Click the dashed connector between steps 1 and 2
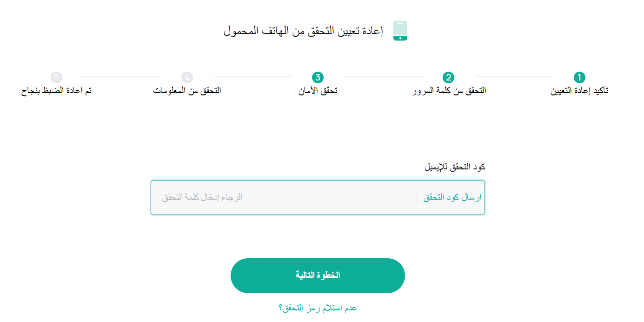The height and width of the screenshot is (322, 644). tap(514, 77)
